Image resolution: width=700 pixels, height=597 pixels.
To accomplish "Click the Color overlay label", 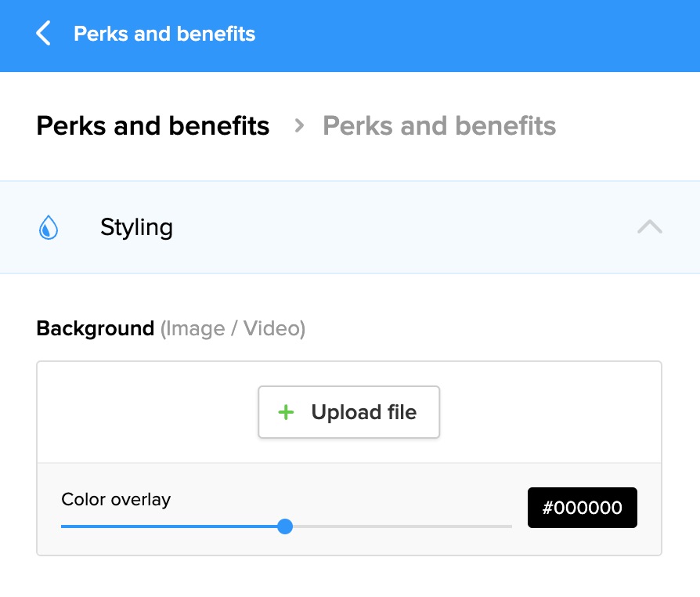I will [116, 499].
